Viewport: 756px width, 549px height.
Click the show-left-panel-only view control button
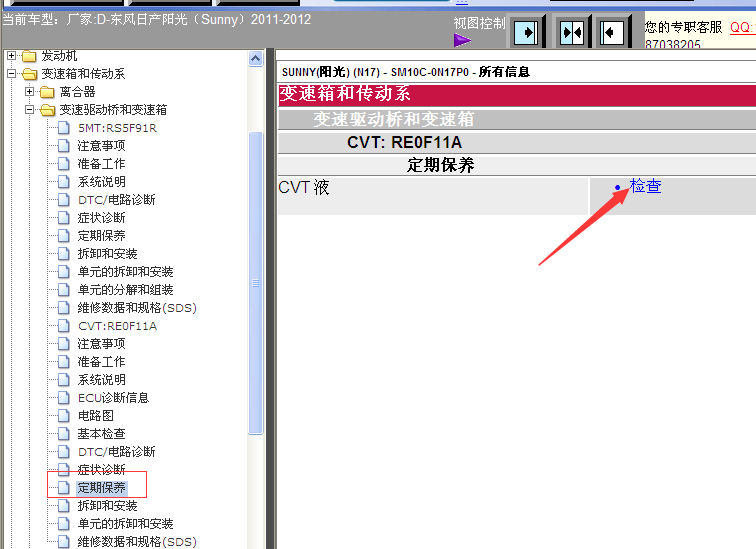(526, 33)
